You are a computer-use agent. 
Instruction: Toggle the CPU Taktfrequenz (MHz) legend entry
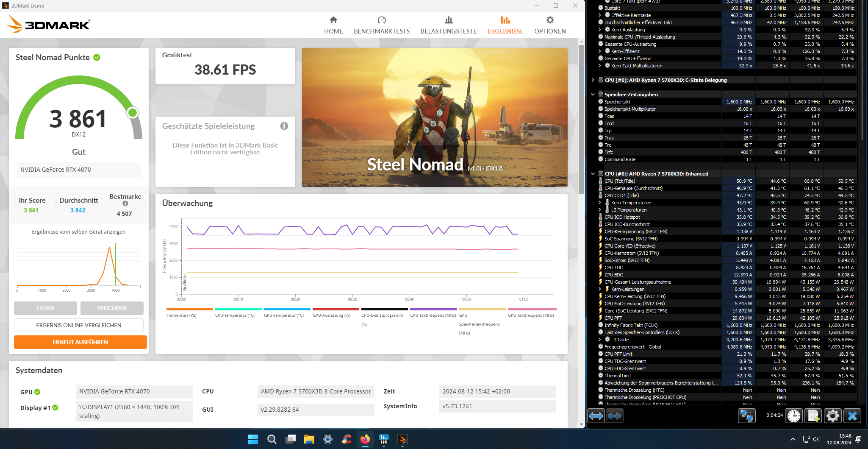tap(433, 313)
